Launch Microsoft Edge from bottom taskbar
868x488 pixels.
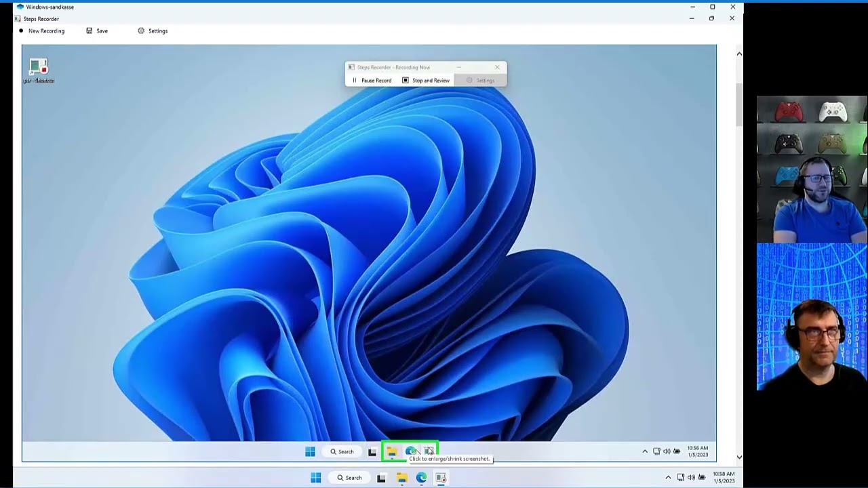tap(421, 478)
